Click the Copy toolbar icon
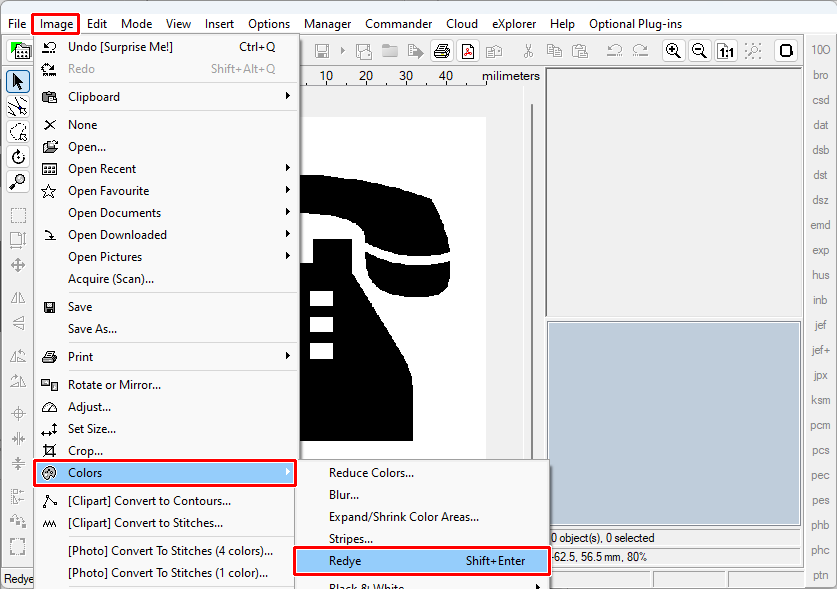This screenshot has width=837, height=589. 554,51
